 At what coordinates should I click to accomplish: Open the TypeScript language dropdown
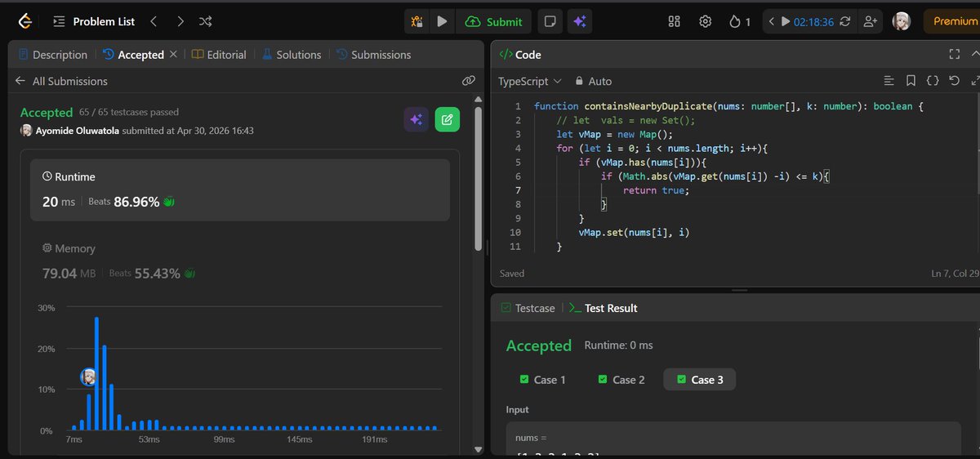tap(529, 81)
